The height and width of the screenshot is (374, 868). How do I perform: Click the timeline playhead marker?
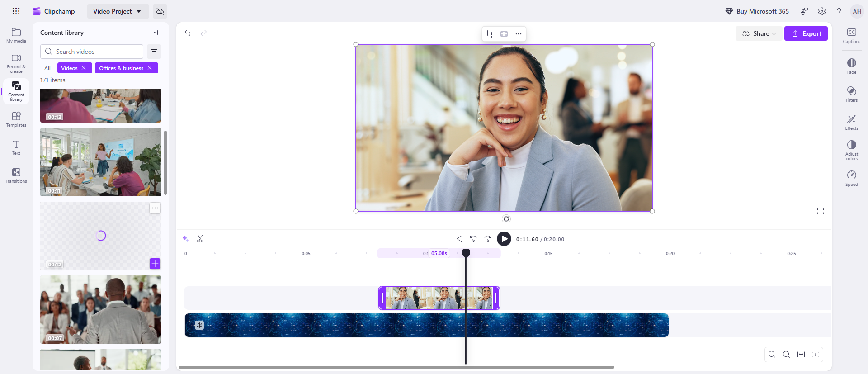point(466,253)
